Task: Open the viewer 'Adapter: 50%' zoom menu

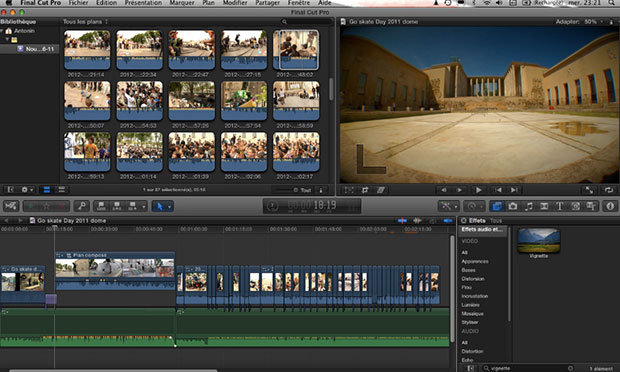Action: [579, 22]
